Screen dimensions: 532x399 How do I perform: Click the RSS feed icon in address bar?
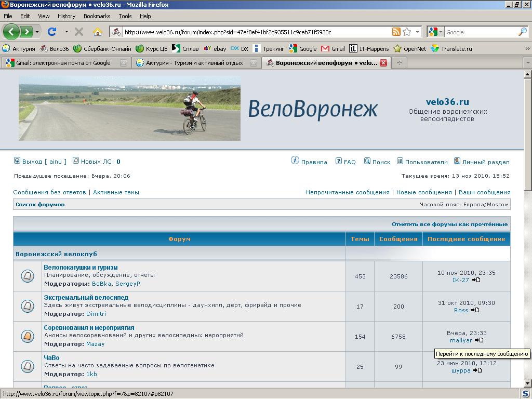point(396,32)
